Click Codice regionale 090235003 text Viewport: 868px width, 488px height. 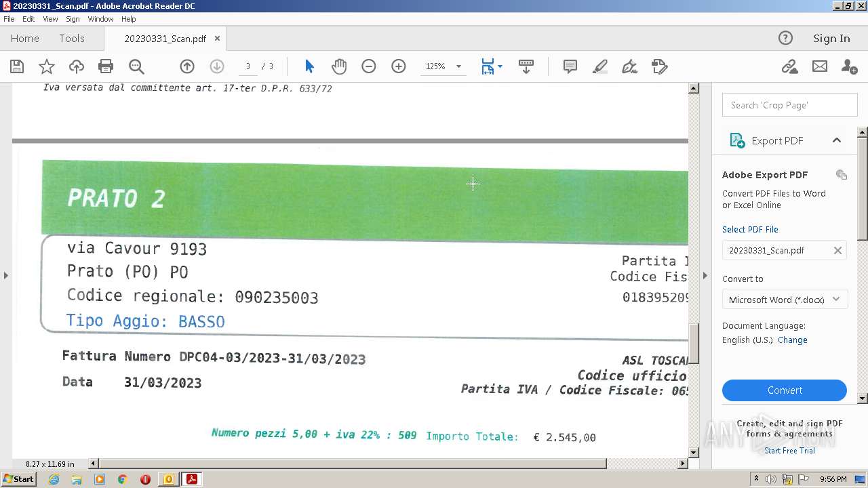click(x=193, y=297)
